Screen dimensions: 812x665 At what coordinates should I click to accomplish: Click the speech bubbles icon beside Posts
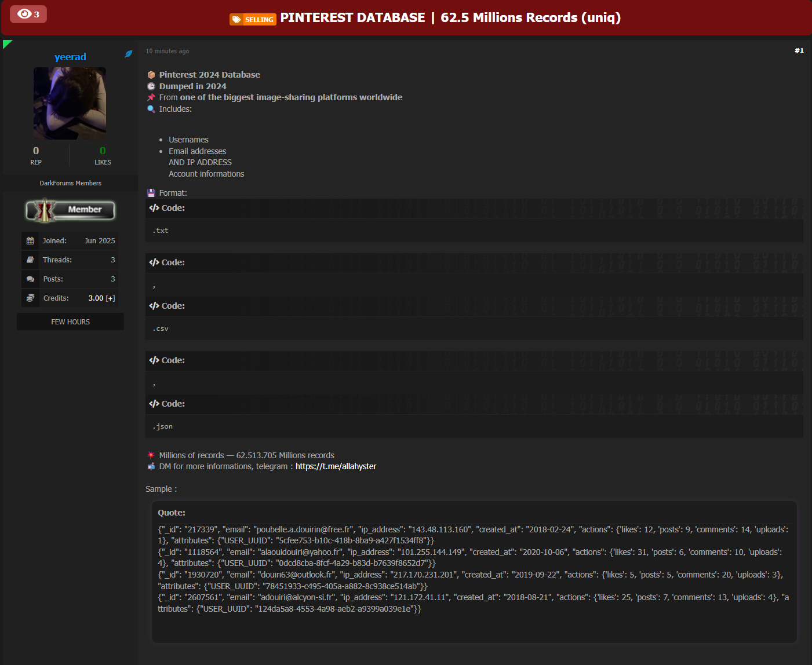(x=30, y=279)
